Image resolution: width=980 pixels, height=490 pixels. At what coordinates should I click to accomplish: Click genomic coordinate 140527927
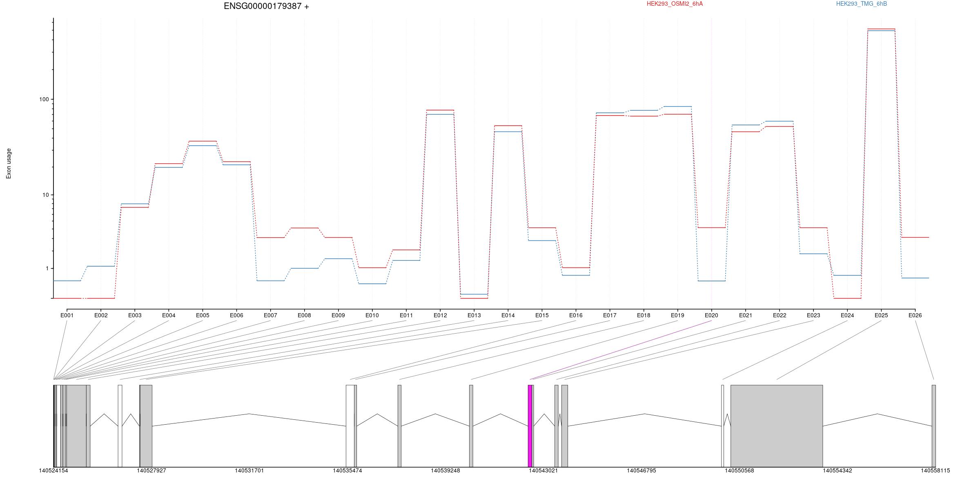[151, 470]
